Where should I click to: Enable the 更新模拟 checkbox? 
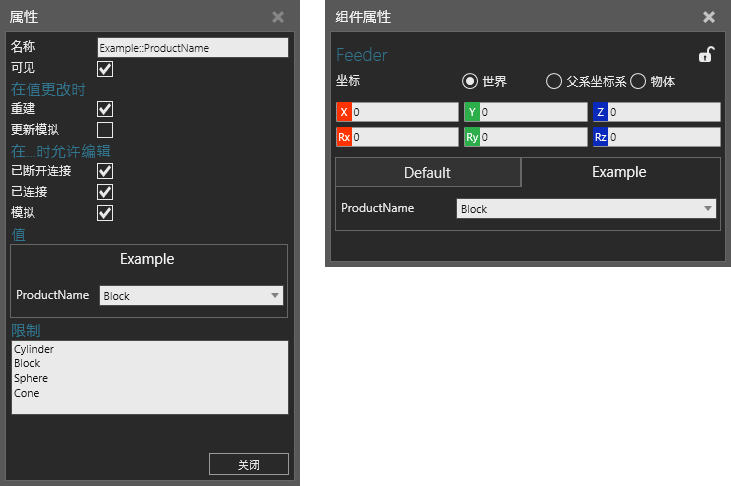click(105, 130)
